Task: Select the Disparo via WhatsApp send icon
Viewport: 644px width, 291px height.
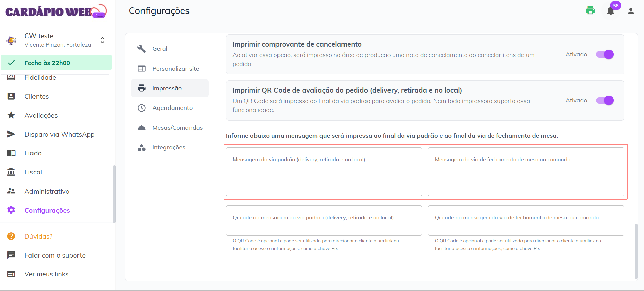Action: [x=11, y=134]
